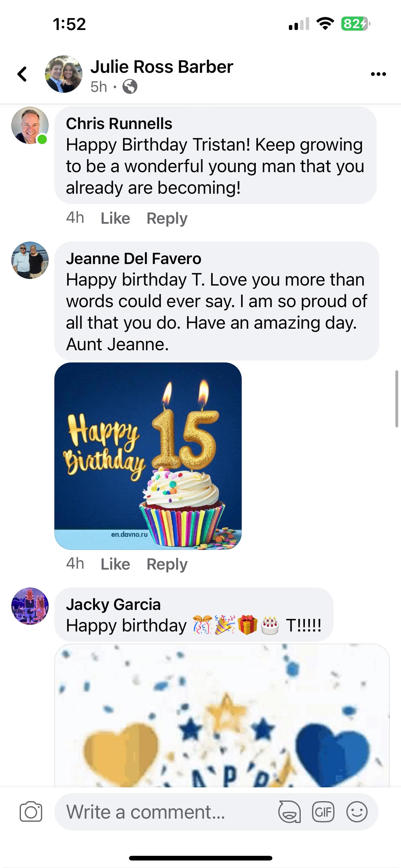Viewport: 401px width, 868px height.
Task: Open the three-dot post options menu
Action: tap(378, 74)
